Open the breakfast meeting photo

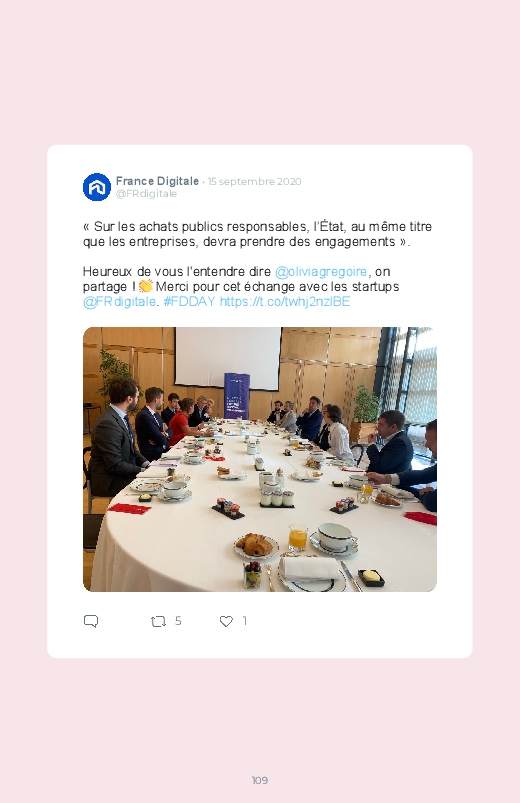click(260, 459)
